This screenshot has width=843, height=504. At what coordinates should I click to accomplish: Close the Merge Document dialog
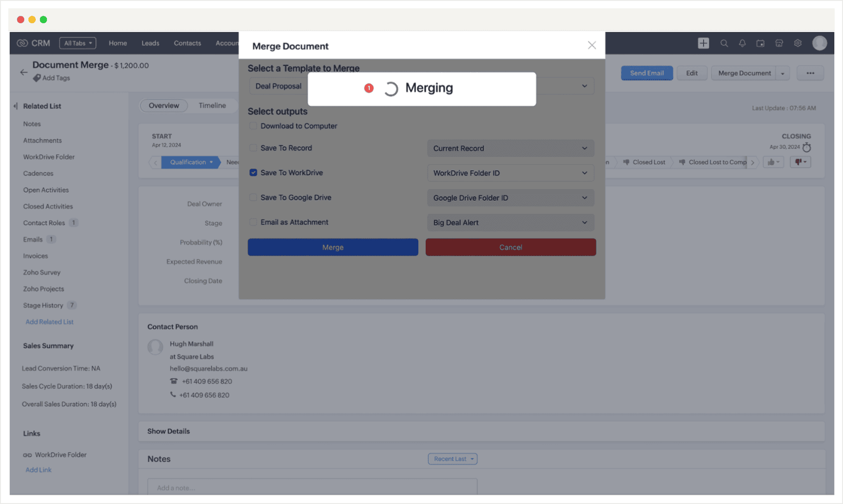pyautogui.click(x=592, y=45)
